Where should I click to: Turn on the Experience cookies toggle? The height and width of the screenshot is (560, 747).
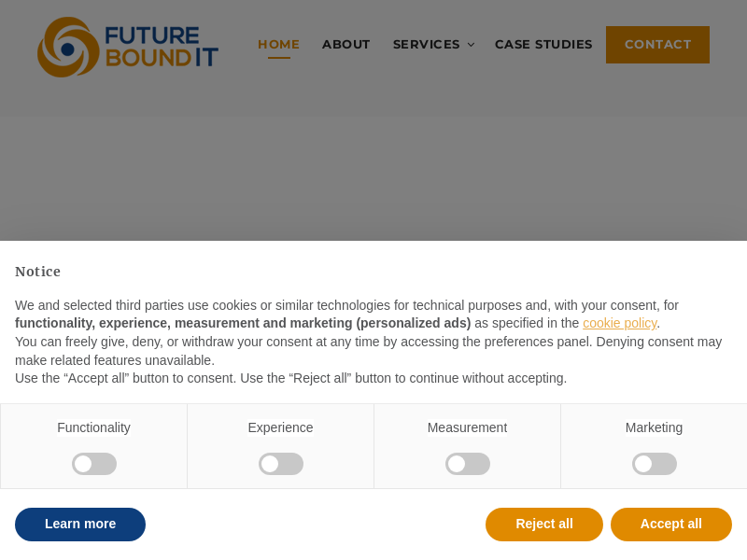coord(281,464)
